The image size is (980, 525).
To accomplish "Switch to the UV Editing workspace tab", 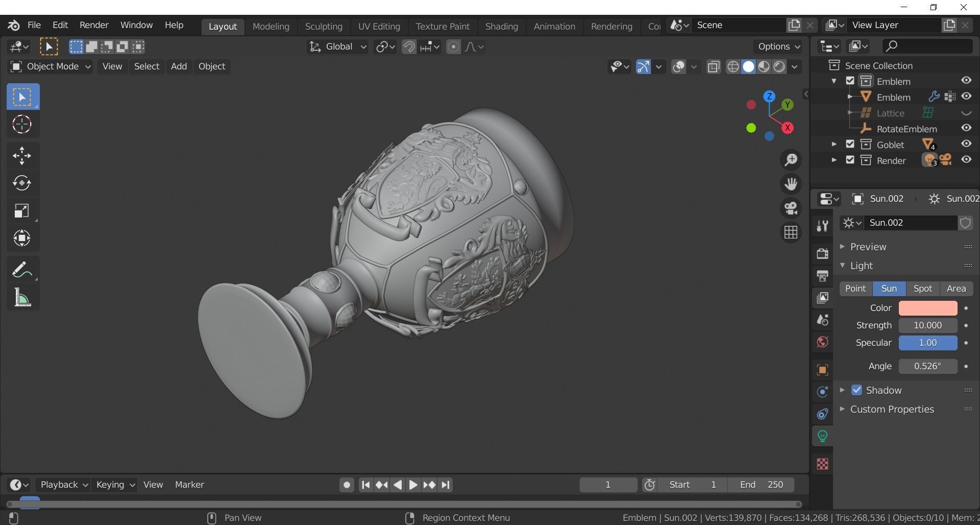I will [x=379, y=26].
